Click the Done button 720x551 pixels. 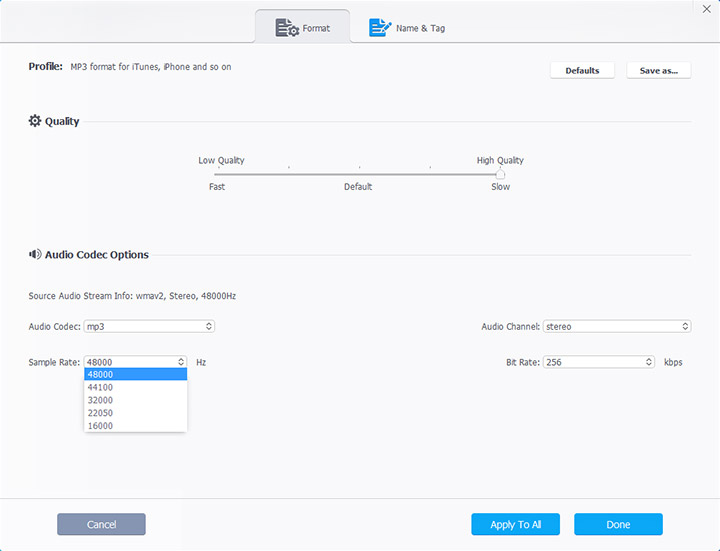click(x=619, y=524)
